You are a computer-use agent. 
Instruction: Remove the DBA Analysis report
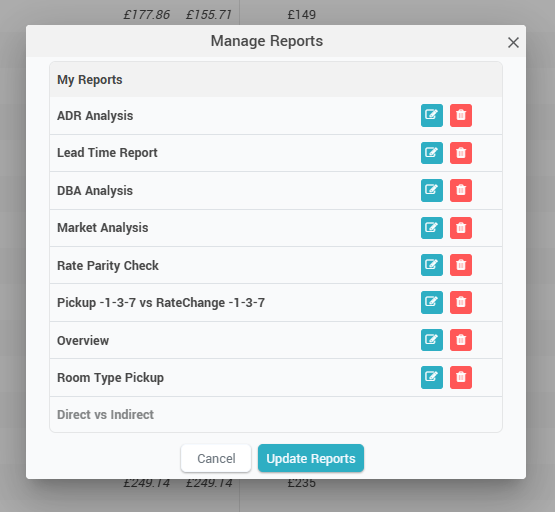point(460,190)
